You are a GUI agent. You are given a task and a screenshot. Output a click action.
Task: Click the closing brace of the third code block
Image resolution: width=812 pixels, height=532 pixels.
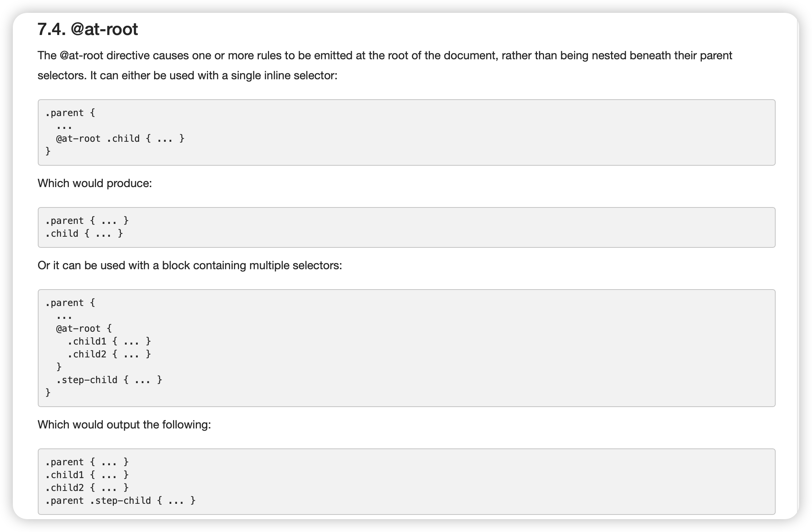click(x=48, y=393)
